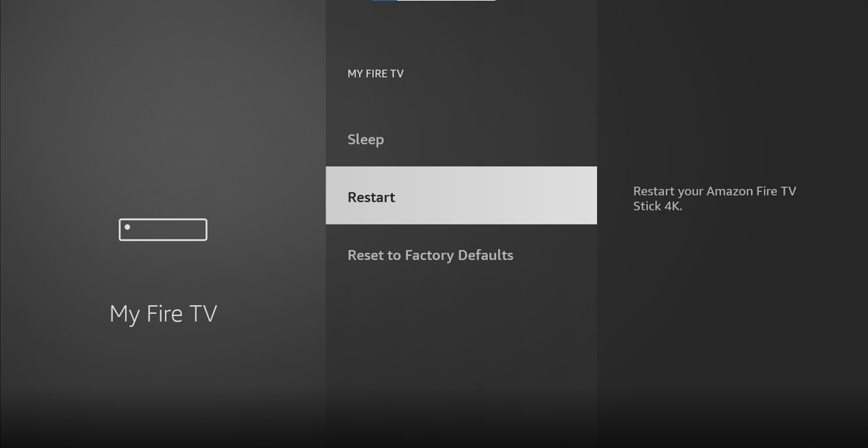Click the Restart your Amazon Fire TV description
Screen dimensions: 868x448
(714, 199)
